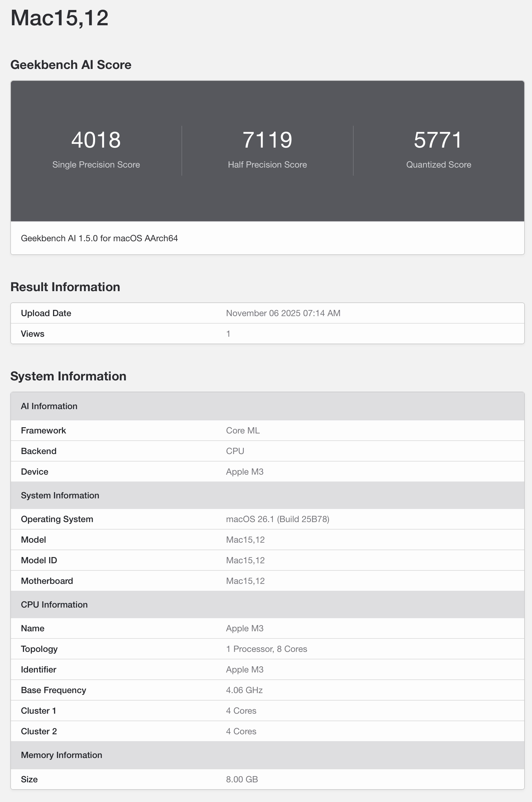Viewport: 532px width, 802px height.
Task: Click the Core ML framework value
Action: point(243,431)
